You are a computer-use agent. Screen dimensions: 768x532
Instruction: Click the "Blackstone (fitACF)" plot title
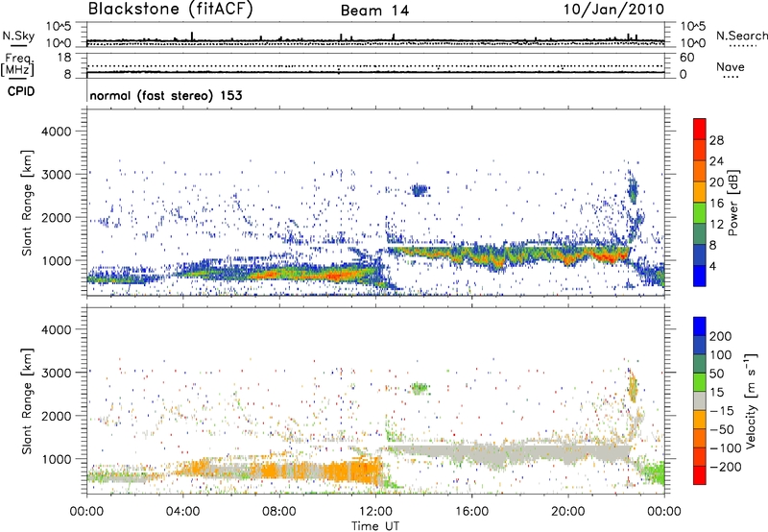[x=171, y=10]
